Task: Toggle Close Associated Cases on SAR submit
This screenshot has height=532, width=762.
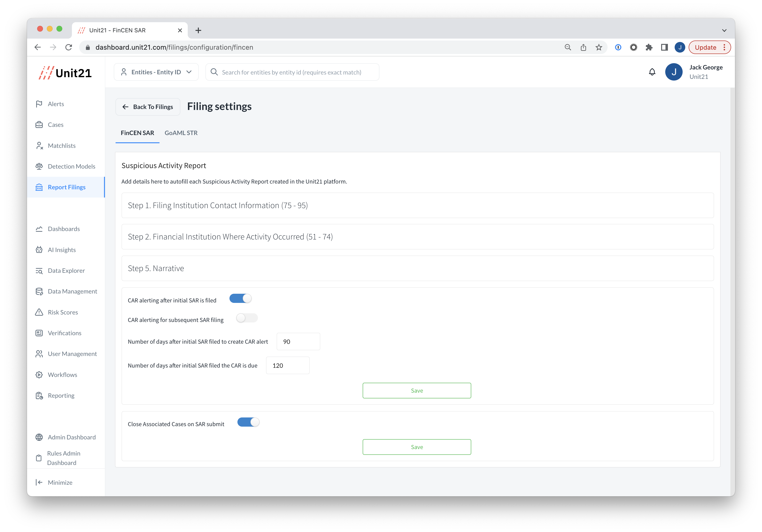Action: click(248, 422)
